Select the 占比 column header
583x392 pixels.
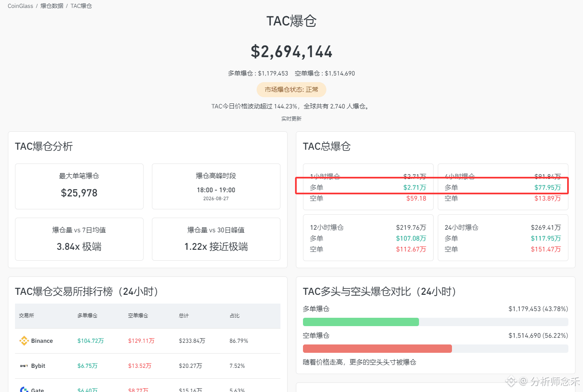[235, 316]
